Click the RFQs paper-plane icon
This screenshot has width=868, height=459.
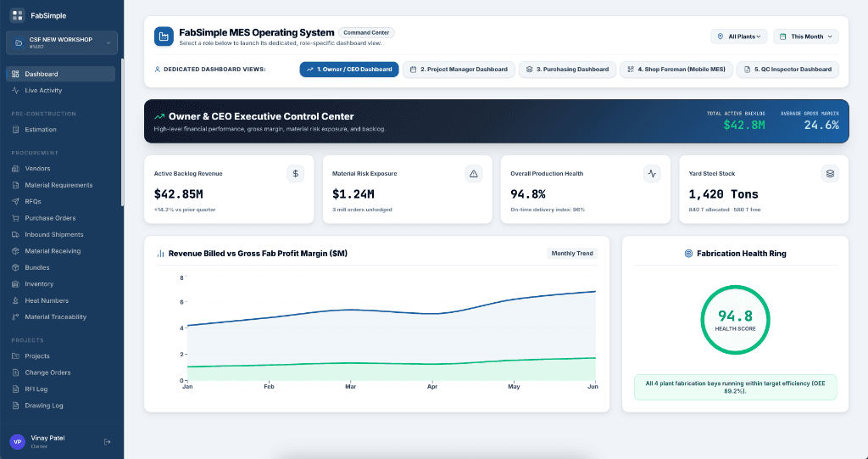pos(15,201)
